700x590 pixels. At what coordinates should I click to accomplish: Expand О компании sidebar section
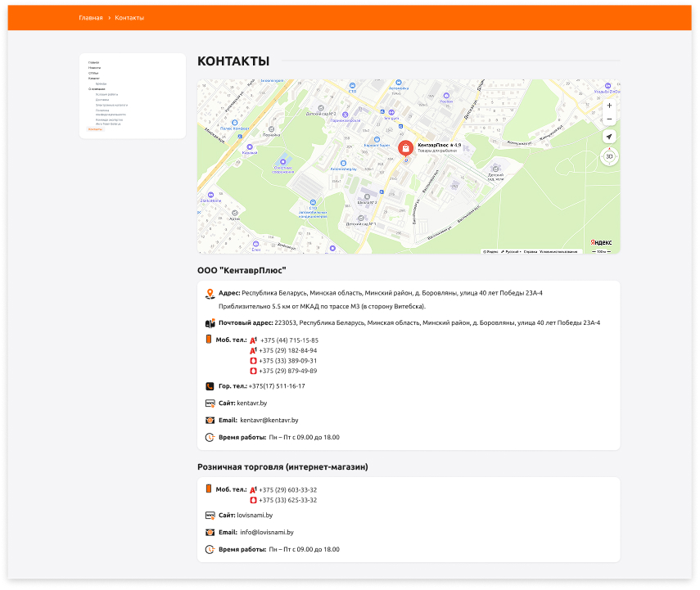[x=97, y=88]
